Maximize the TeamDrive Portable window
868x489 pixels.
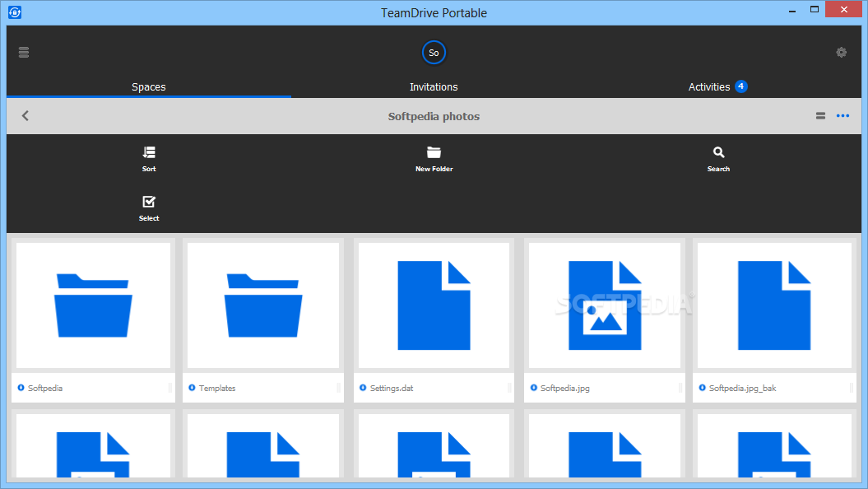click(815, 9)
